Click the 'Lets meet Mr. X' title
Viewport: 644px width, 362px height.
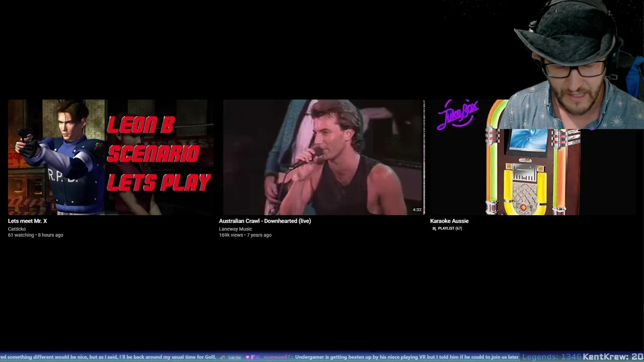pyautogui.click(x=28, y=221)
